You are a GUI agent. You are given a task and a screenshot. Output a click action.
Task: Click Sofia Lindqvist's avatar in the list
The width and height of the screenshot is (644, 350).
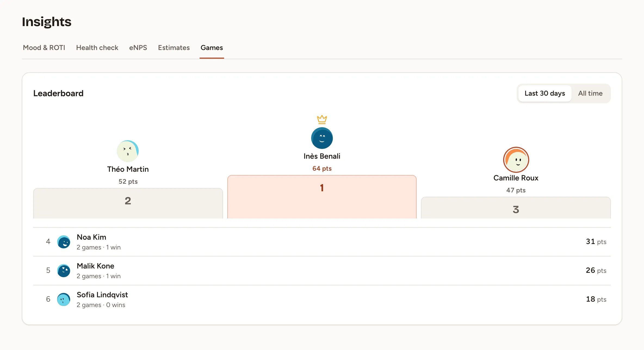[x=64, y=299]
